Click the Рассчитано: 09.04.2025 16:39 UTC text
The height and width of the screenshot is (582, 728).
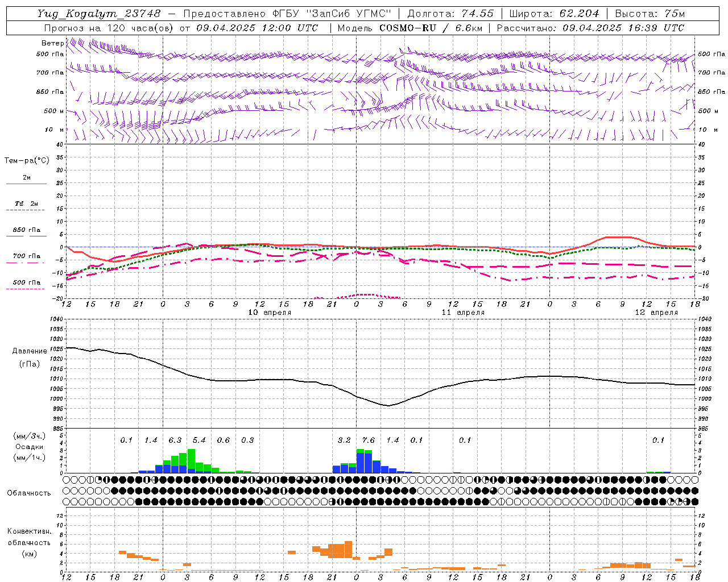(590, 28)
